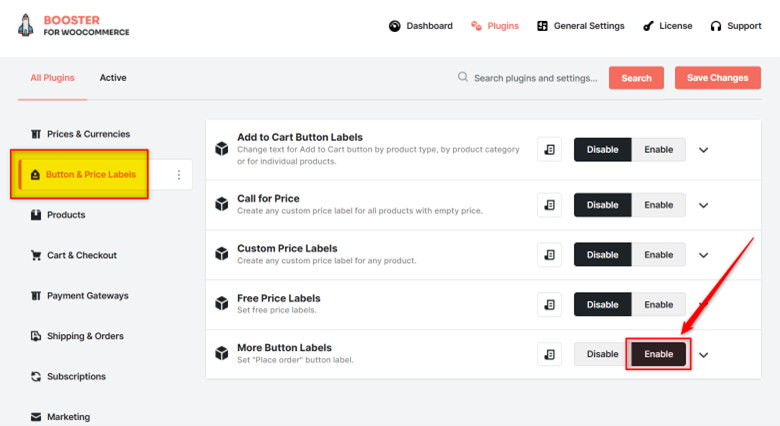The image size is (780, 426).
Task: Click the magnifier icon in search field
Action: [463, 77]
